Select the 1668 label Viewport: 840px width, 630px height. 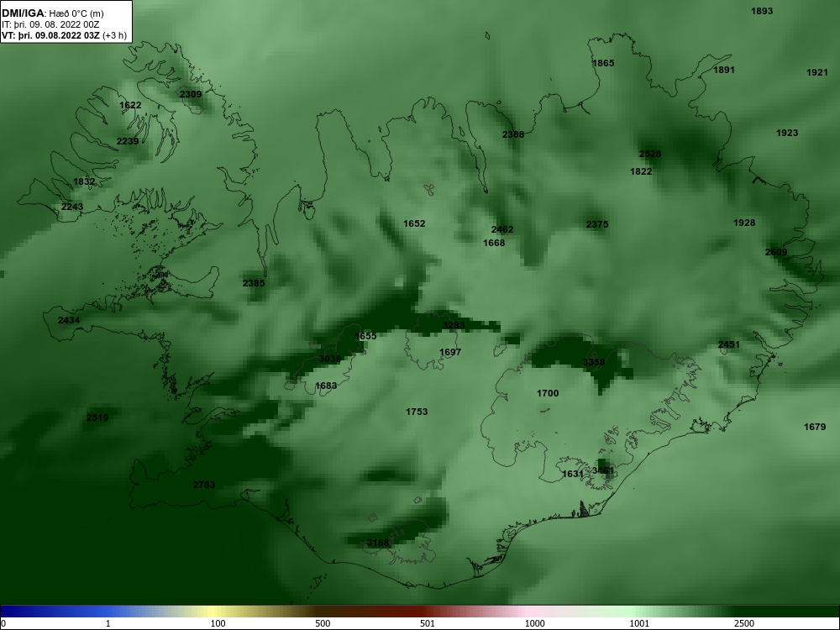pyautogui.click(x=494, y=243)
